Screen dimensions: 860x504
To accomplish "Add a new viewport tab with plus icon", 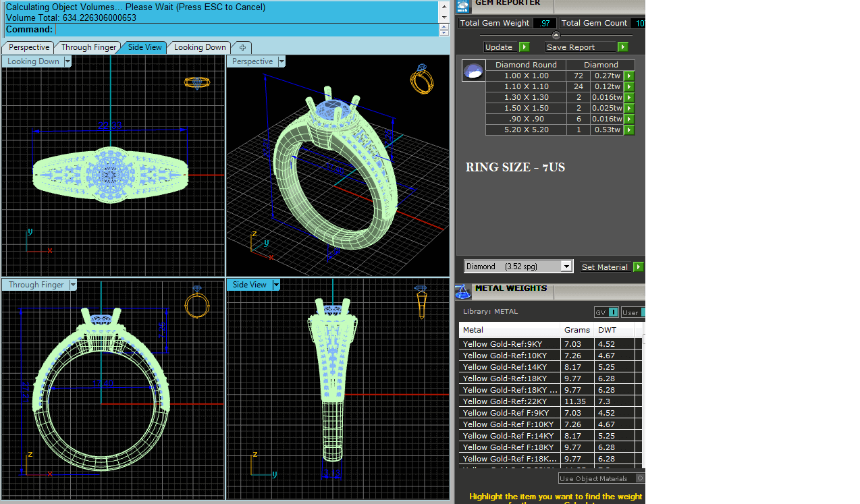I will click(x=241, y=47).
